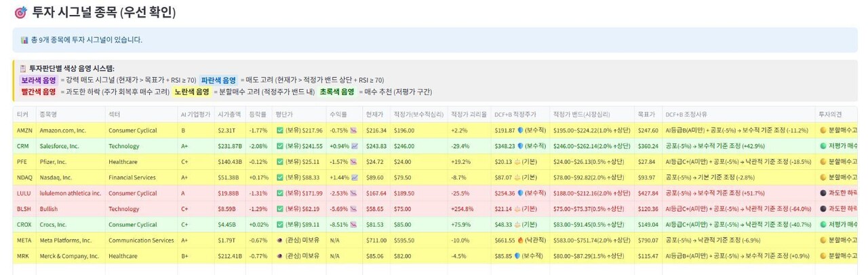Click the 보라색 음영 legend label

(39, 80)
